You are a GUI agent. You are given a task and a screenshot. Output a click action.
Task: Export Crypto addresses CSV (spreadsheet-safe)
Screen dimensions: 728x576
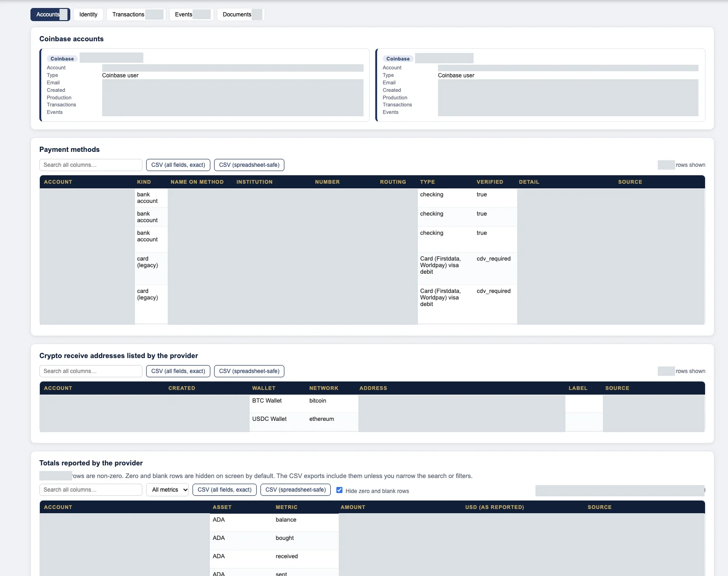249,371
